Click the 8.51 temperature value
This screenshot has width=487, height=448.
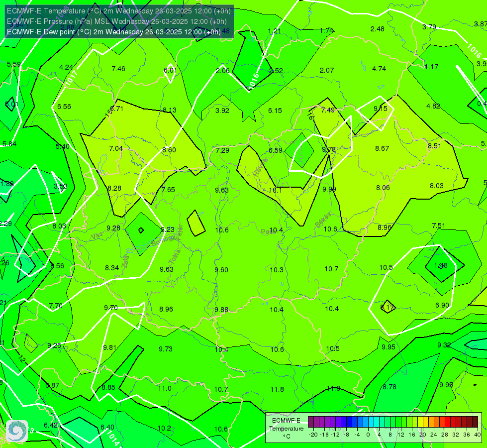click(x=434, y=146)
